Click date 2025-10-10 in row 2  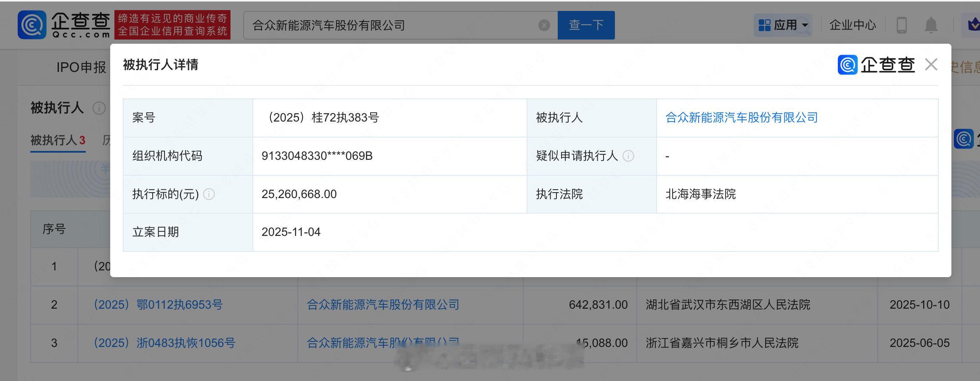tap(919, 304)
